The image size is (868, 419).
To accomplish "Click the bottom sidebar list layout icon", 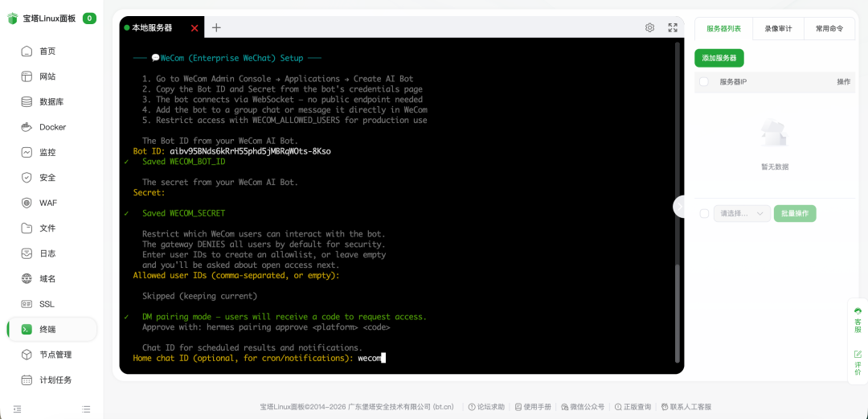I will pyautogui.click(x=86, y=409).
